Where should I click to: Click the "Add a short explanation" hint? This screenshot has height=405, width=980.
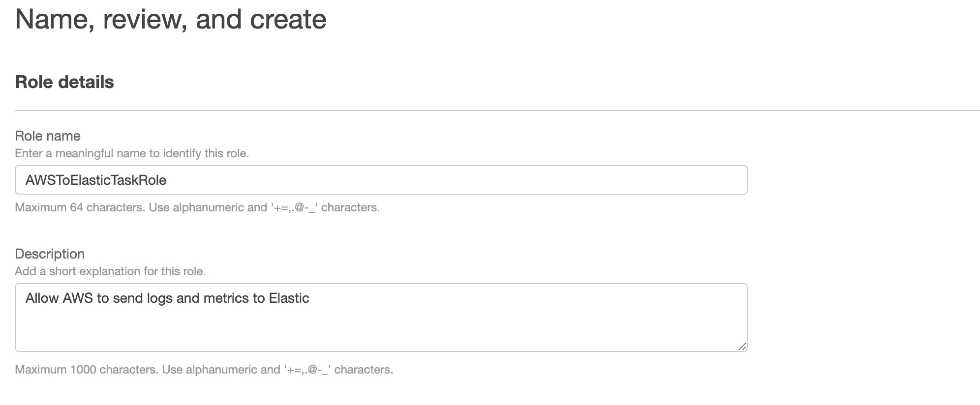coord(110,271)
